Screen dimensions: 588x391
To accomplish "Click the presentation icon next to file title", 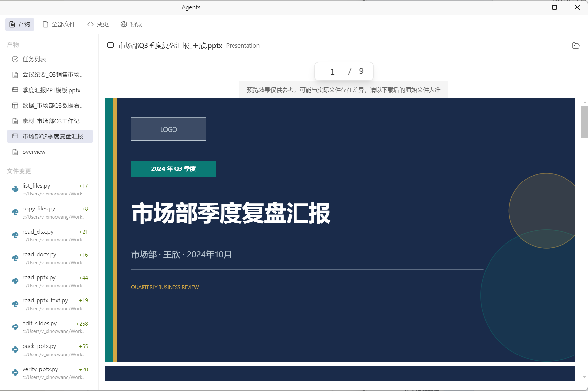I will (111, 45).
